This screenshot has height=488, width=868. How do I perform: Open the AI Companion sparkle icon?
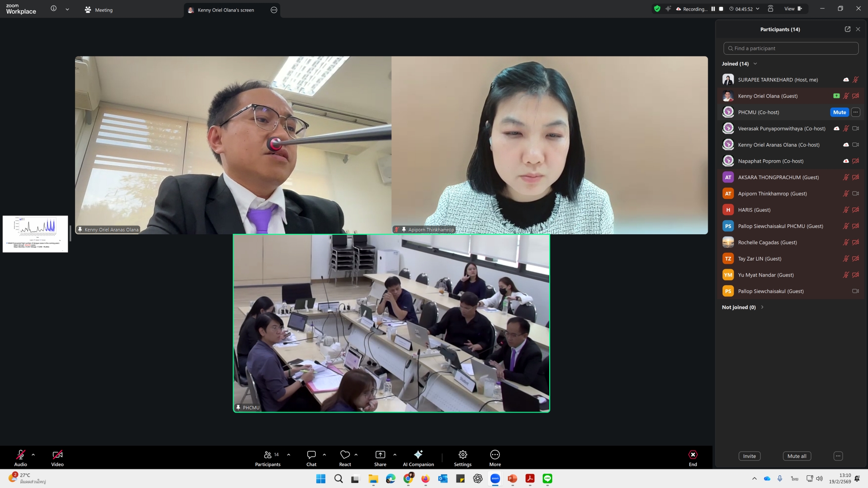click(418, 455)
